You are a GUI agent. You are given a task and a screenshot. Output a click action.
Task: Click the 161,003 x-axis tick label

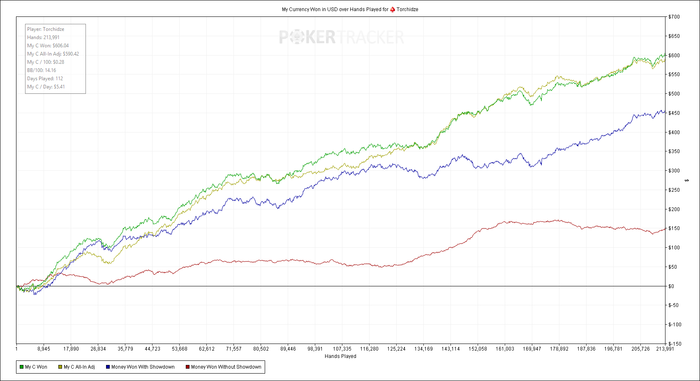pos(504,349)
